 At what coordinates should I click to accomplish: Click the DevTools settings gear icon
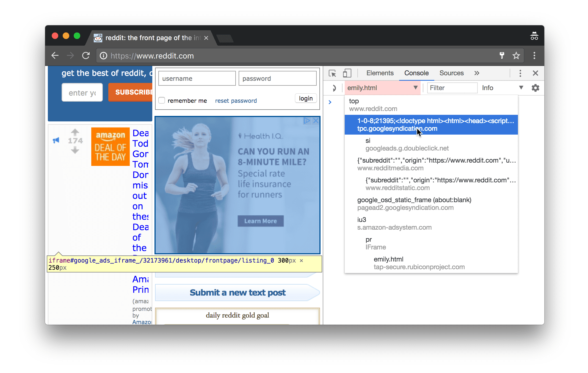[x=535, y=88]
